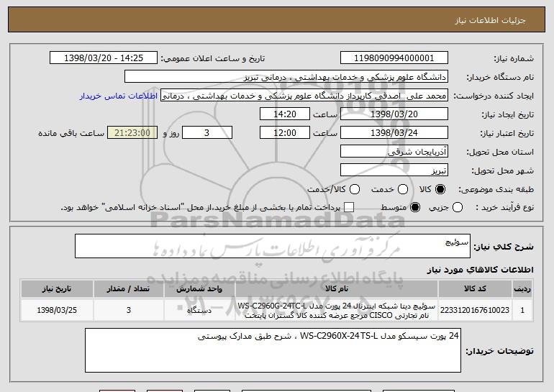
Task: Click the need date cell 1398/03/25
Action: pos(57,310)
